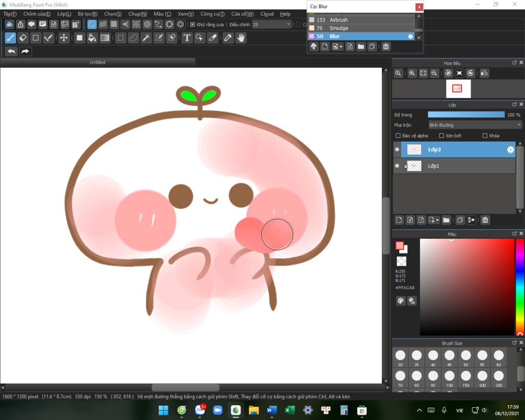Image resolution: width=525 pixels, height=420 pixels.
Task: Select the Lớp1 layer row
Action: (x=454, y=166)
